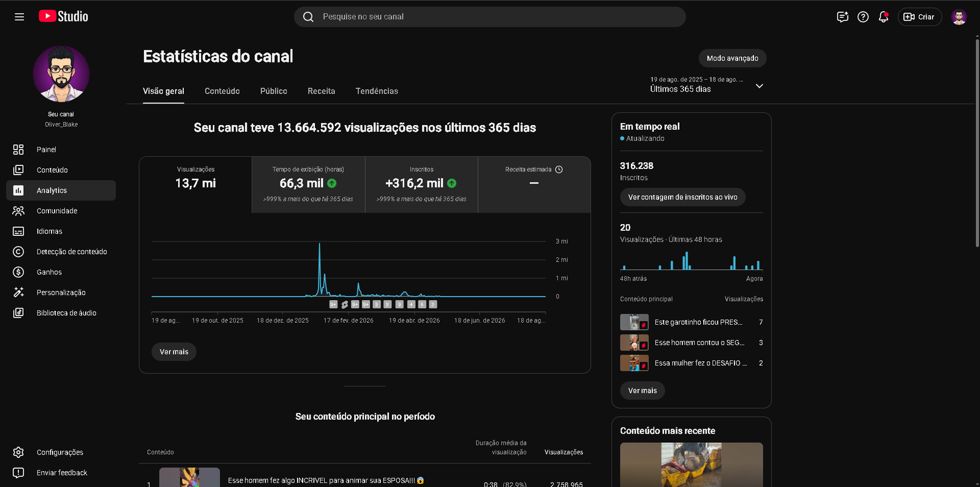Switch to the Público tab

(x=274, y=91)
